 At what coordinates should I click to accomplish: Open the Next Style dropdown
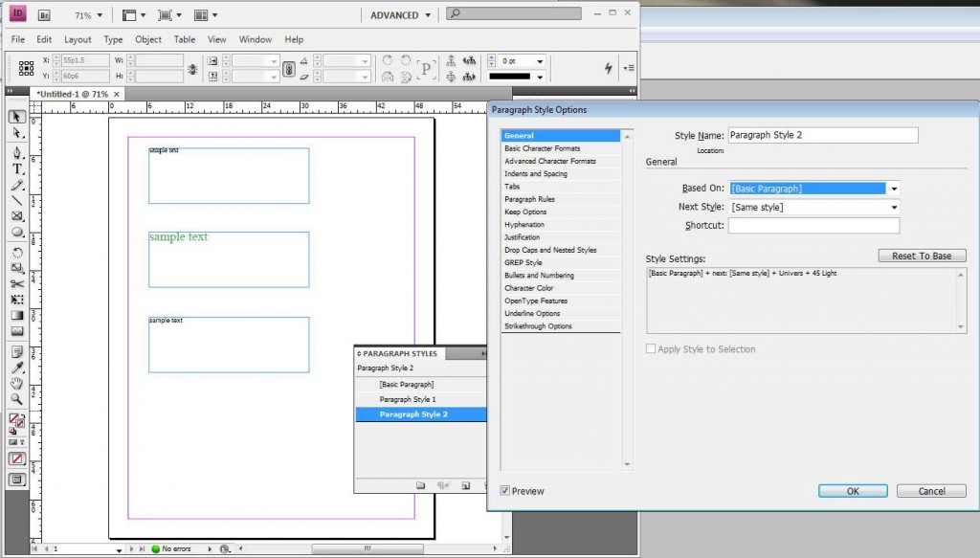pos(895,208)
